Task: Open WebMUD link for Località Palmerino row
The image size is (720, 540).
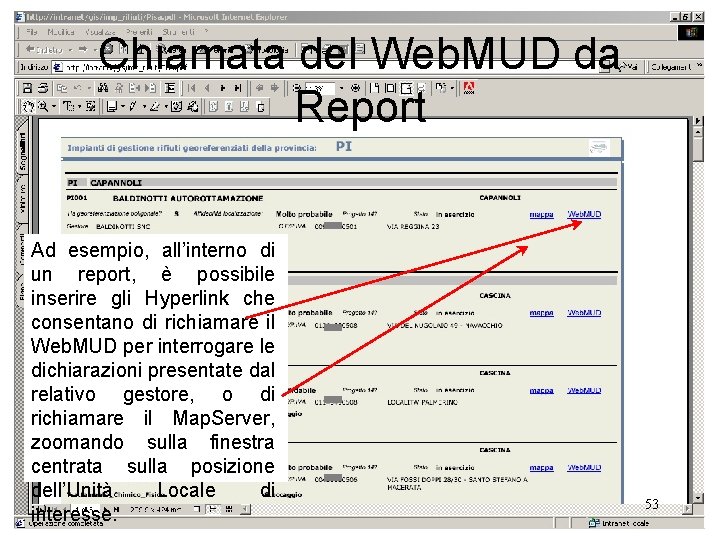Action: [x=584, y=390]
